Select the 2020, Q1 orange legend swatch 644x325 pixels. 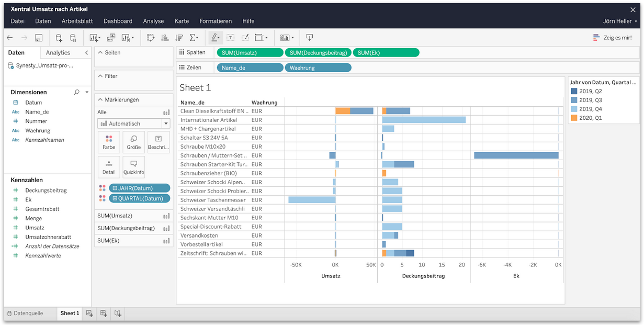pos(573,118)
